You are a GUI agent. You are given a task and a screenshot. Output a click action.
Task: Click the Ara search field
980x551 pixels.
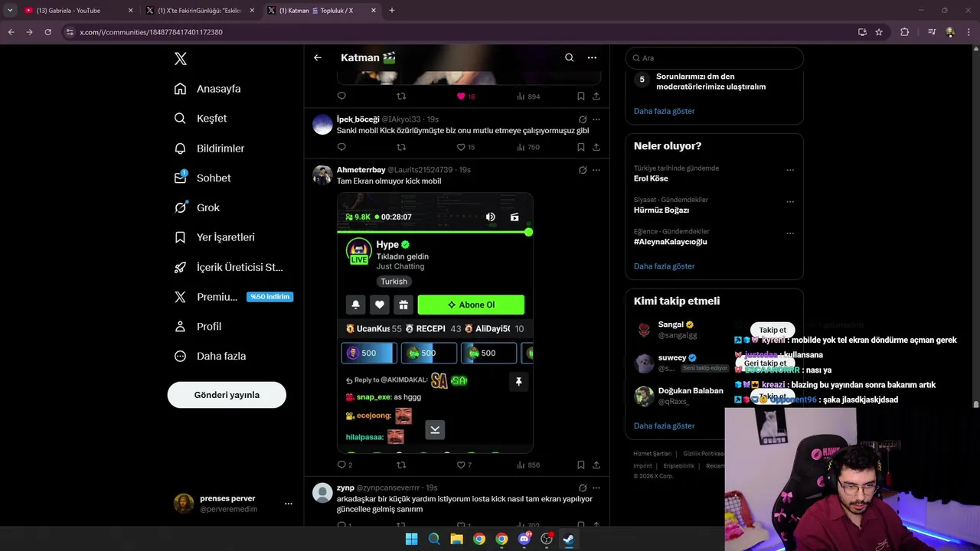[x=714, y=58]
